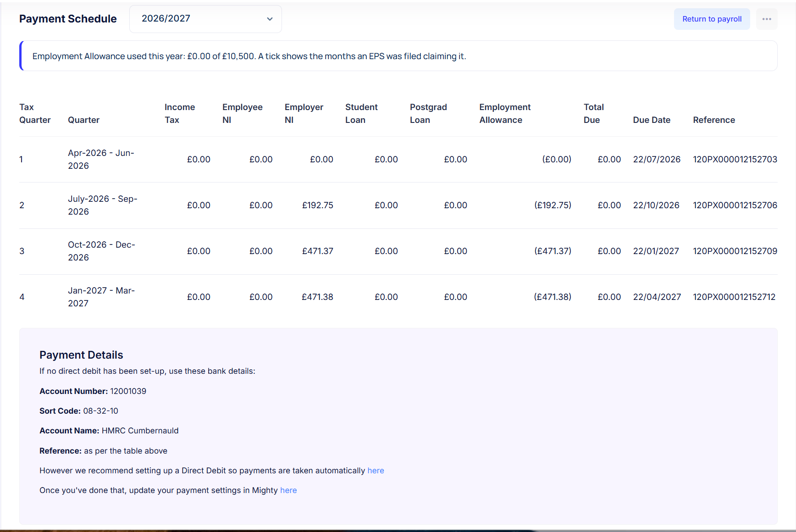
Task: Click the due date 22/01/2027
Action: (656, 251)
